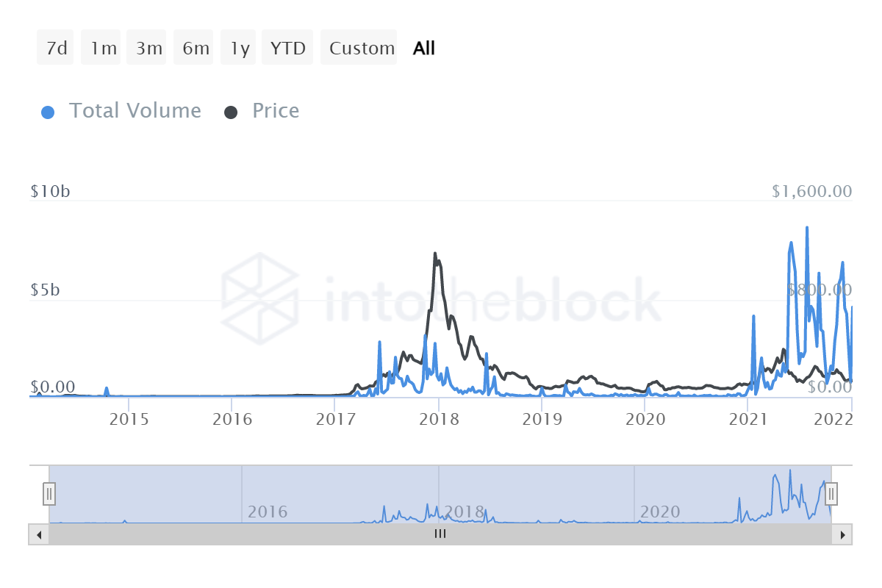Switch chart to 3m range

(x=148, y=49)
